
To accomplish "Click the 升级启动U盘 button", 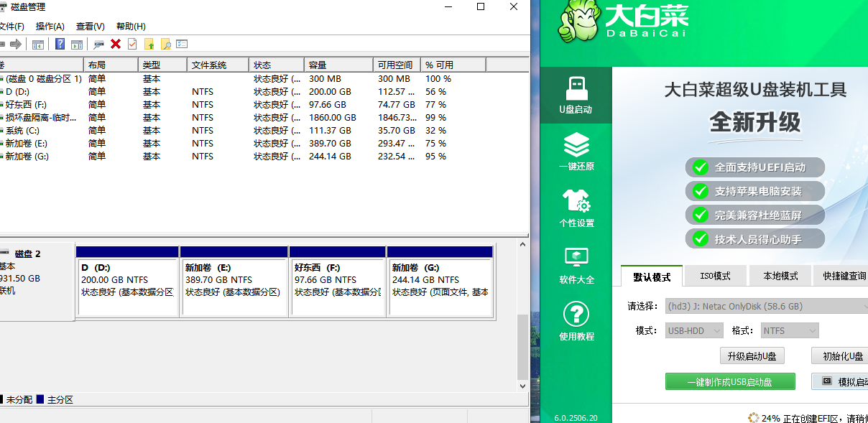I will [752, 356].
